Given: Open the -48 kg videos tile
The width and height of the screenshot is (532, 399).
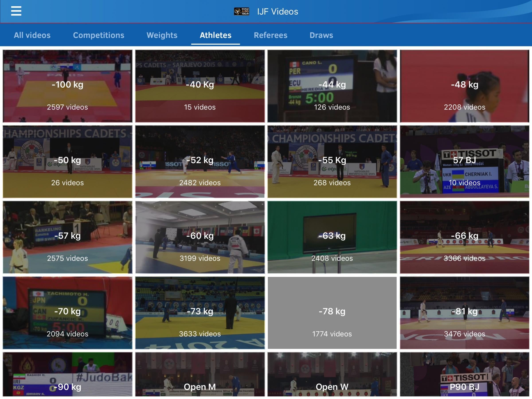Looking at the screenshot, I should point(464,86).
